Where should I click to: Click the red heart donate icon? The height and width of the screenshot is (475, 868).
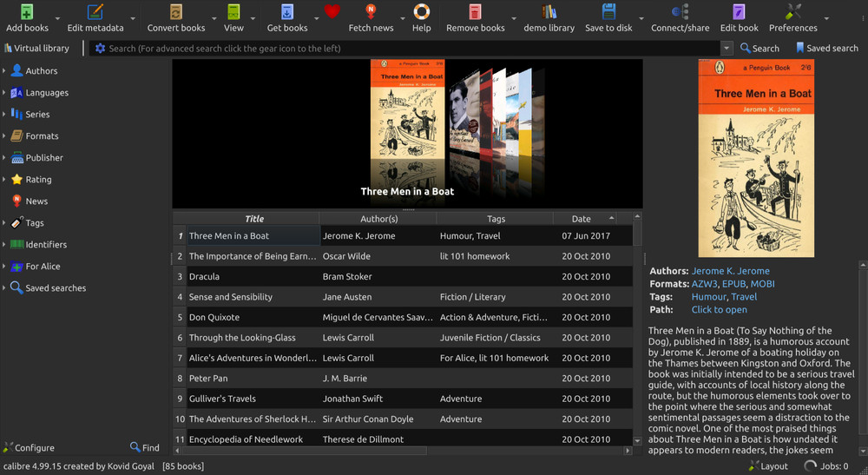332,11
